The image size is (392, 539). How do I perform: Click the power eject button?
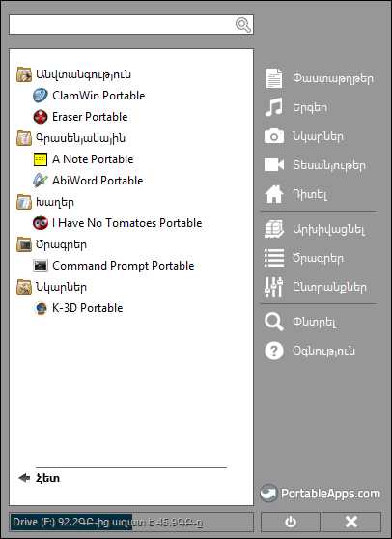coord(291,522)
